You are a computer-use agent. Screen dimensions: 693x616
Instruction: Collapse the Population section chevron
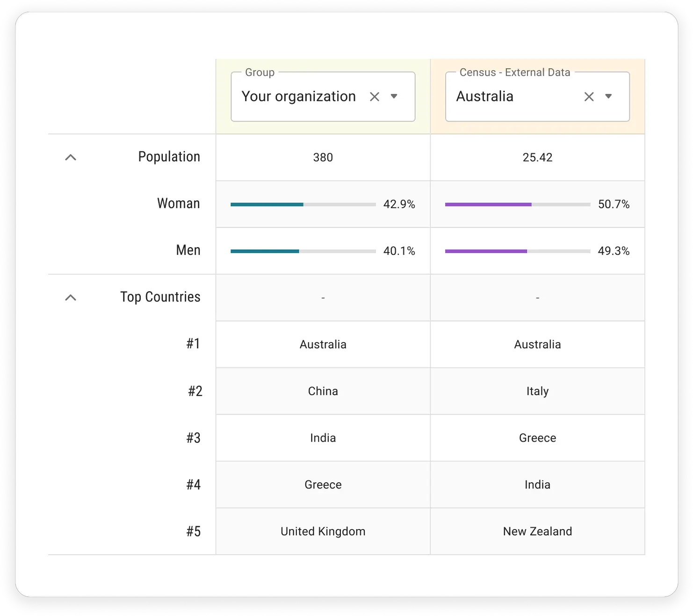[x=71, y=158]
